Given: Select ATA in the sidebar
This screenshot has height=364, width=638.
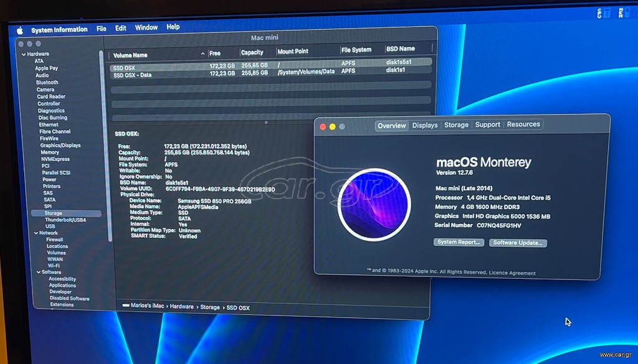Looking at the screenshot, I should [39, 61].
